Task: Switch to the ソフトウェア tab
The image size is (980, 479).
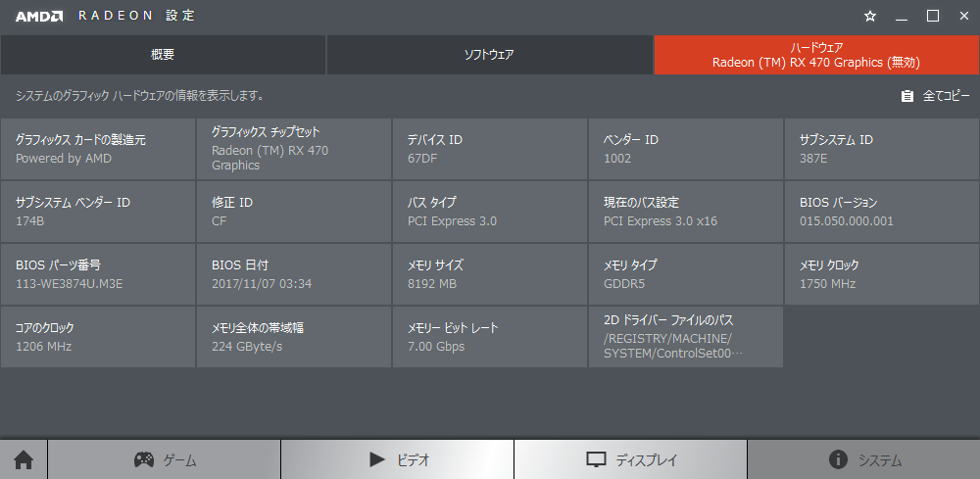Action: (489, 55)
